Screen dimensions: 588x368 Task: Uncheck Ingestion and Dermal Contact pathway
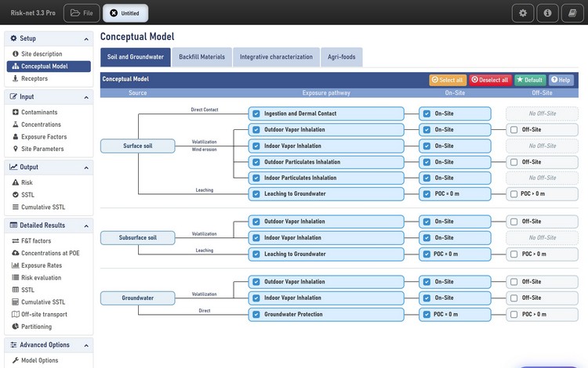click(256, 114)
